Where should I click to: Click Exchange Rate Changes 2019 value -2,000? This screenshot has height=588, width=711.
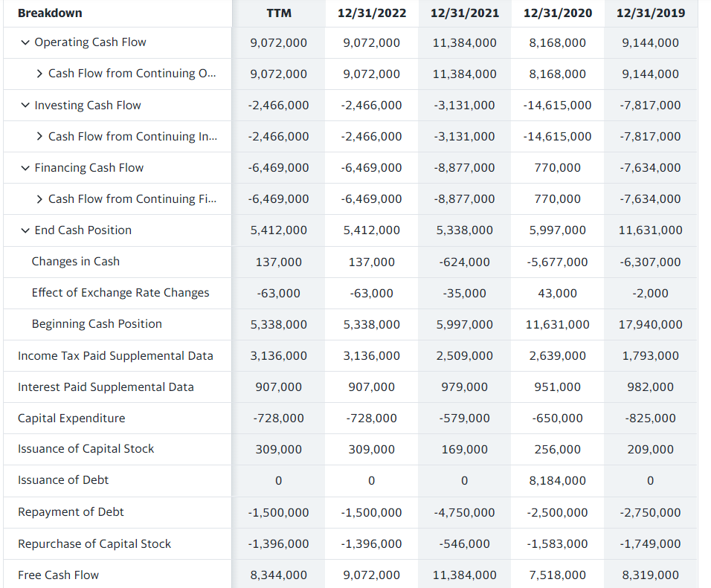click(x=651, y=294)
